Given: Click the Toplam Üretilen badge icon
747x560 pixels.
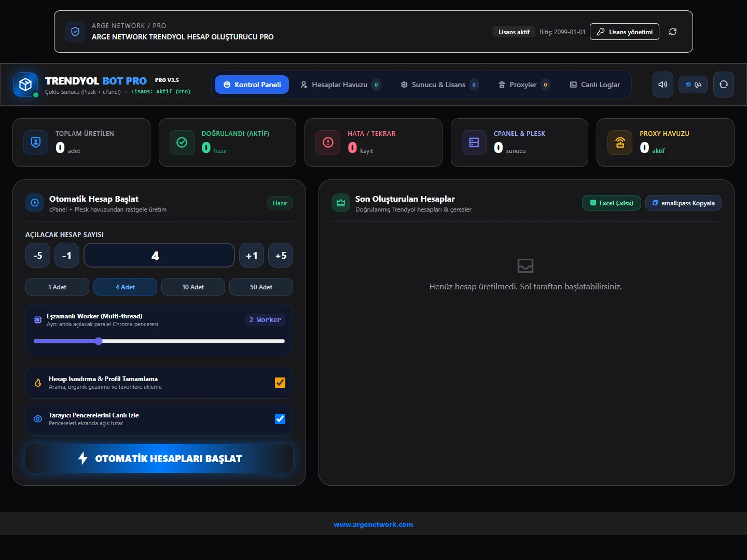Looking at the screenshot, I should click(x=36, y=143).
